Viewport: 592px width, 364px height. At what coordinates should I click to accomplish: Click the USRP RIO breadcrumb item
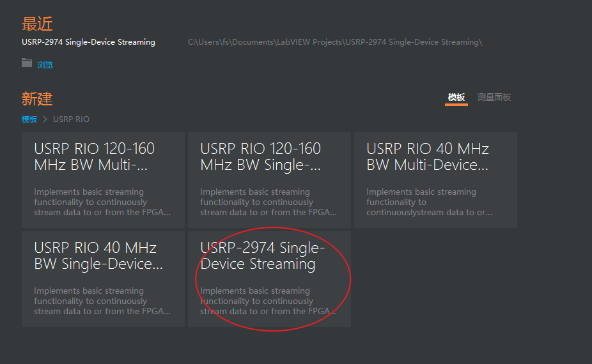(71, 119)
